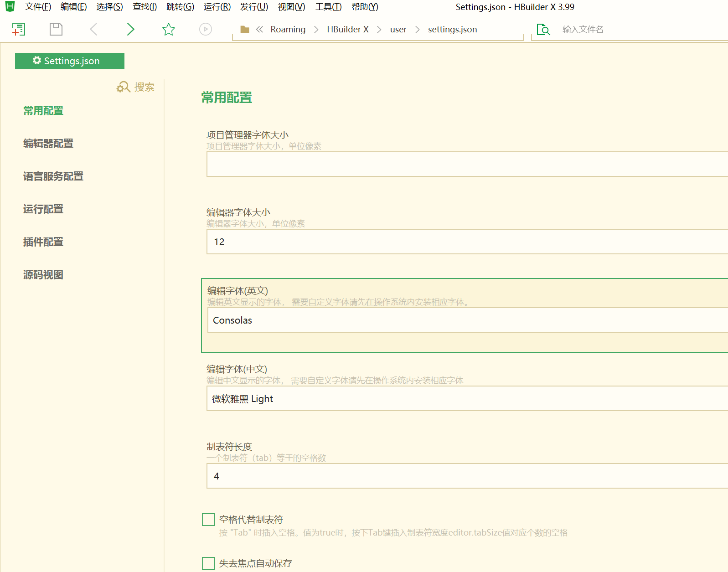Click the 项目管理器字体大小 input box
The height and width of the screenshot is (572, 728).
click(x=467, y=164)
